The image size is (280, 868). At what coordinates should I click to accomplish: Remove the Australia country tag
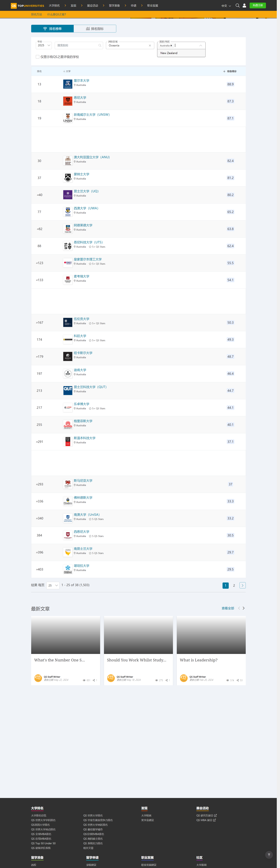coord(171,46)
